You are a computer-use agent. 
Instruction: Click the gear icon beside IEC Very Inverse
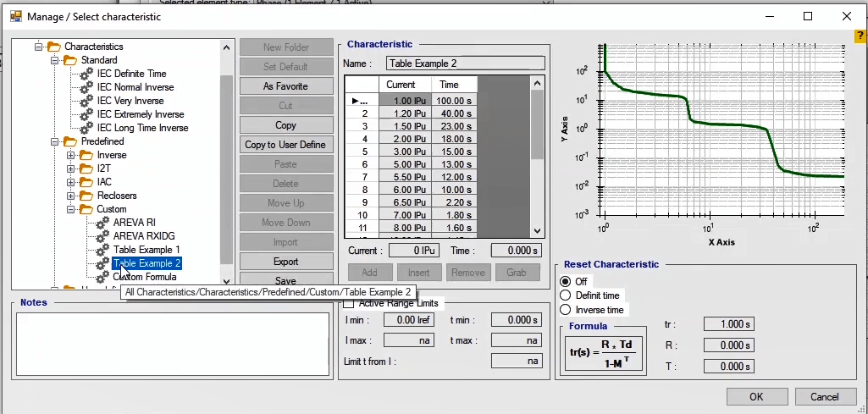(x=86, y=102)
